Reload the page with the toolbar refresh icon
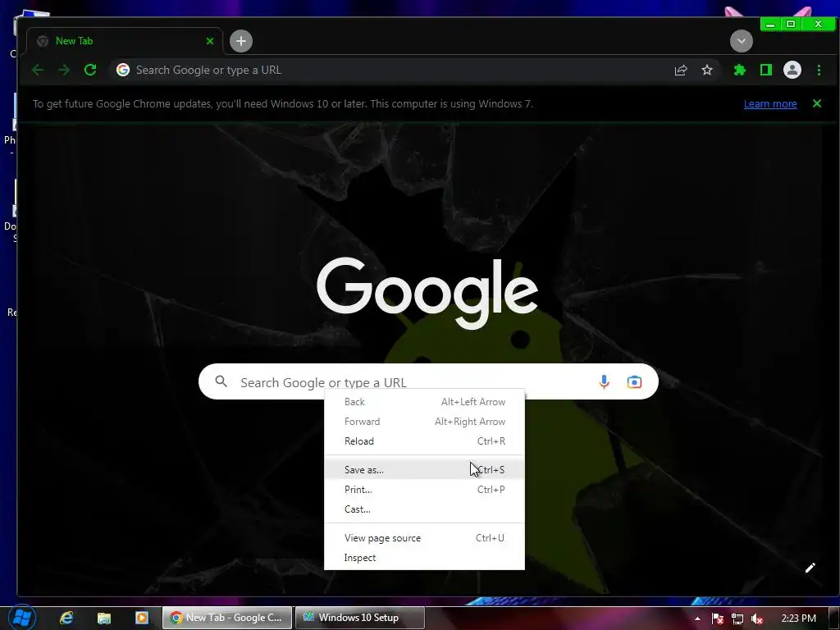Screen dimensions: 840x630 click(90, 71)
